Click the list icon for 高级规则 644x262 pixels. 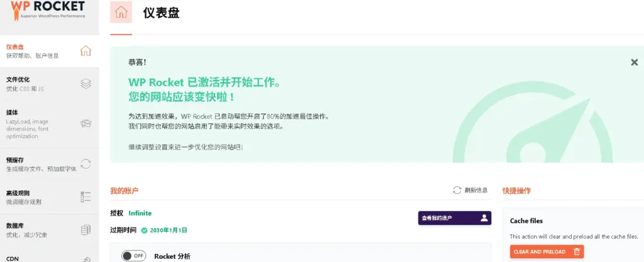[86, 196]
